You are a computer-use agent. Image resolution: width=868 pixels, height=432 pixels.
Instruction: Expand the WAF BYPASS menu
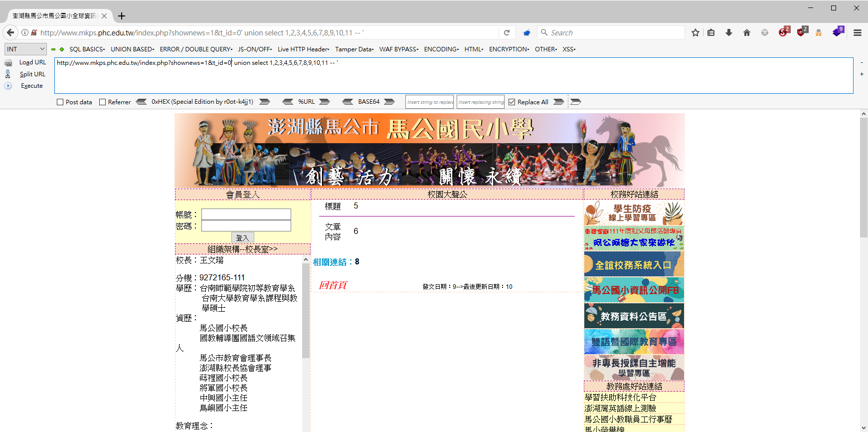(x=399, y=49)
